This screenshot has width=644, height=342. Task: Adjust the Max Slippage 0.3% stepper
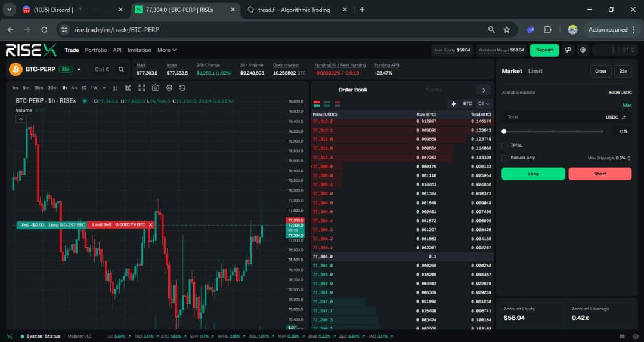point(629,158)
